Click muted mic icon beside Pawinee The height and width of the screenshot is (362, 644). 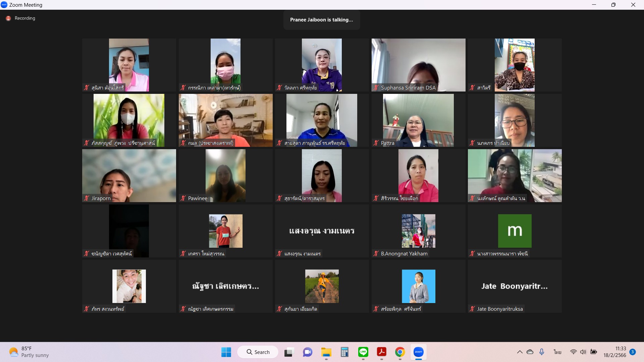coord(183,198)
